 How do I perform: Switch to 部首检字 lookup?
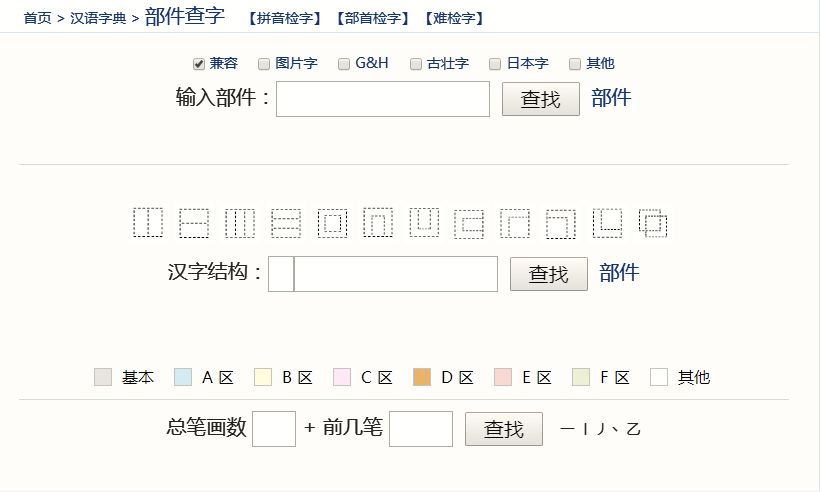click(372, 18)
